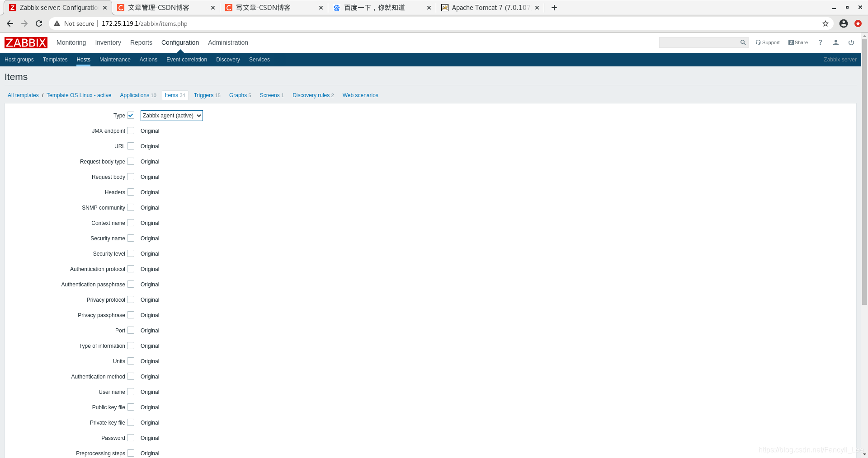
Task: Enable the Preprocessing steps checkbox
Action: [x=131, y=453]
